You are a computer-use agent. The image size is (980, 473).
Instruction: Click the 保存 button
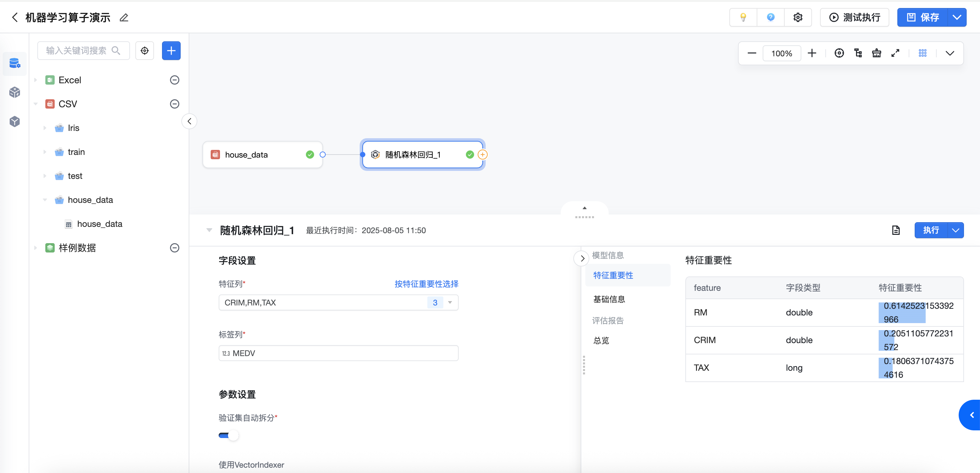(x=922, y=18)
